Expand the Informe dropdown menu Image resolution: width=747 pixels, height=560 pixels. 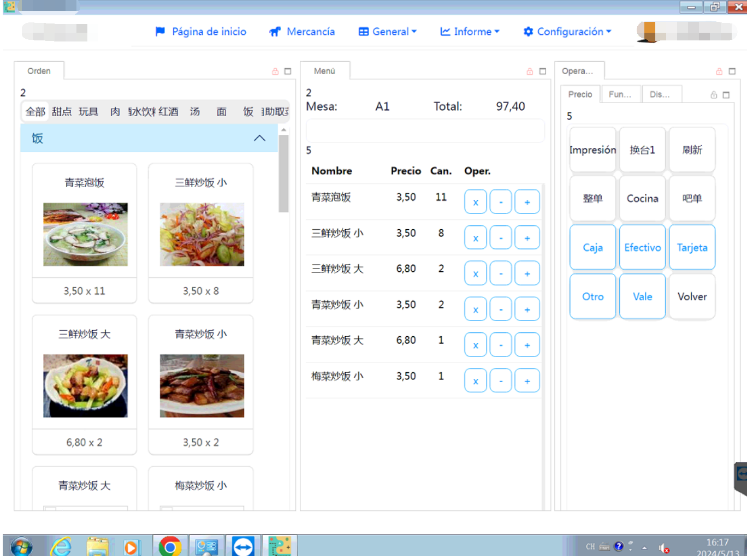(x=470, y=32)
